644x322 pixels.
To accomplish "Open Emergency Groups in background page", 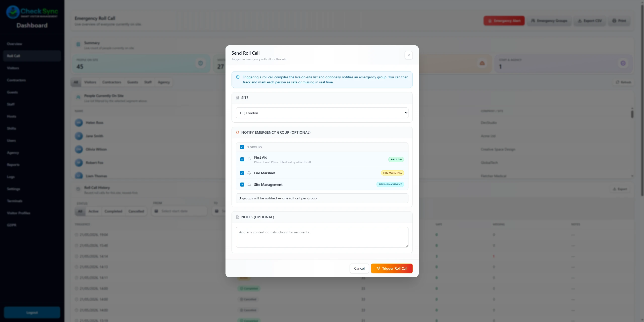I will (x=549, y=21).
